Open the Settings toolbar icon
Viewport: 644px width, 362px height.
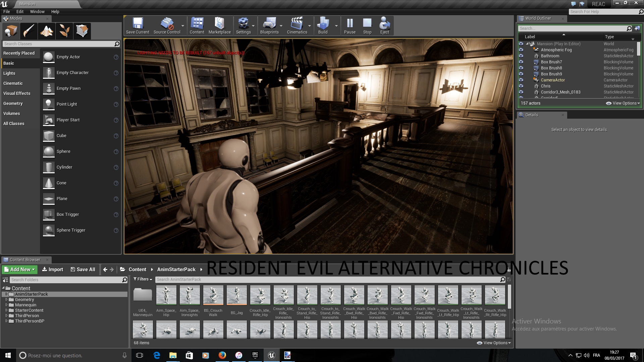[x=243, y=26]
